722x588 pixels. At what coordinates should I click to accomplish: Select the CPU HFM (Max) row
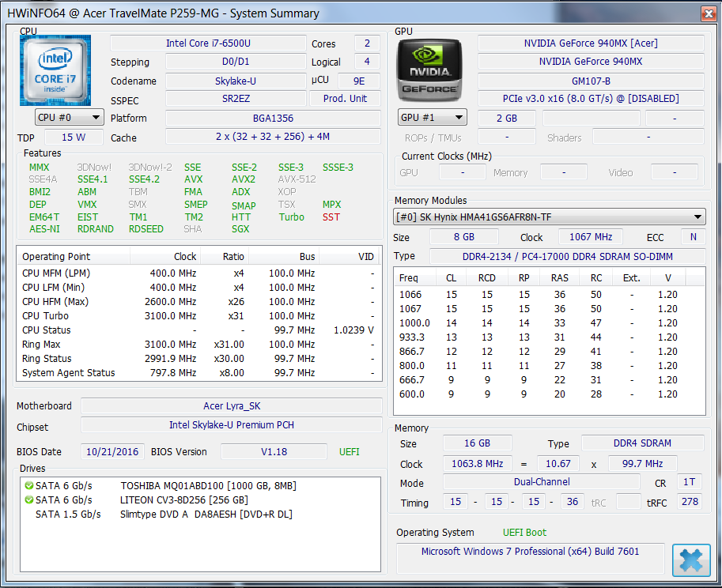coord(199,302)
